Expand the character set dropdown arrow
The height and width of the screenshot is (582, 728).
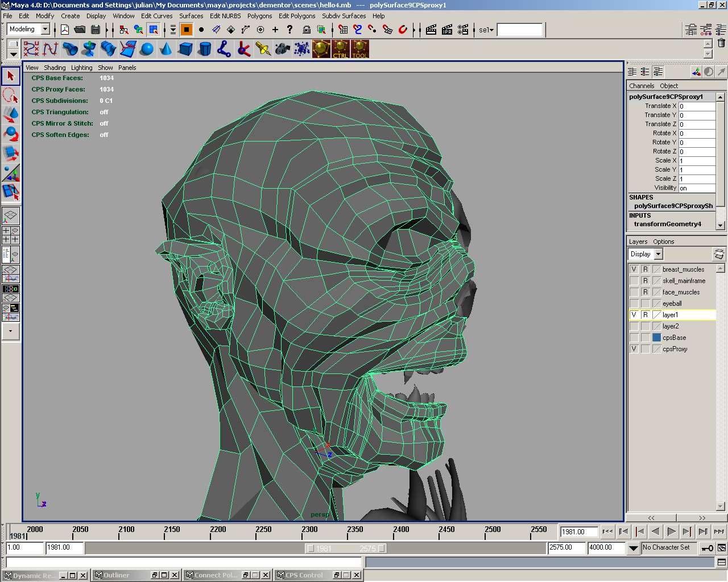pos(633,548)
